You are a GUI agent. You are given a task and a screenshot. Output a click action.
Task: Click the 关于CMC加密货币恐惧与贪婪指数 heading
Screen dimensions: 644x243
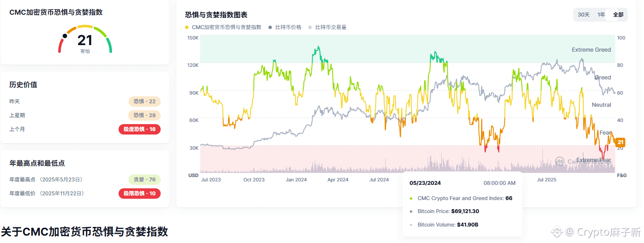tap(85, 232)
